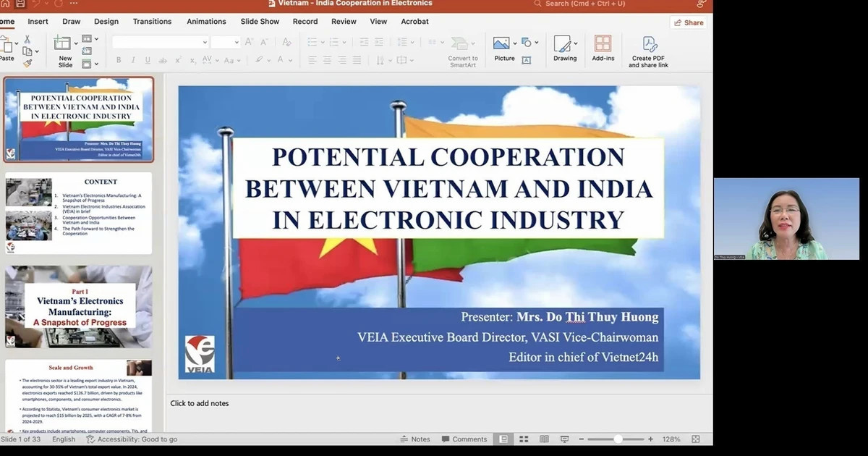The image size is (868, 456).
Task: Switch to Slide Sorter view icon
Action: click(x=522, y=439)
